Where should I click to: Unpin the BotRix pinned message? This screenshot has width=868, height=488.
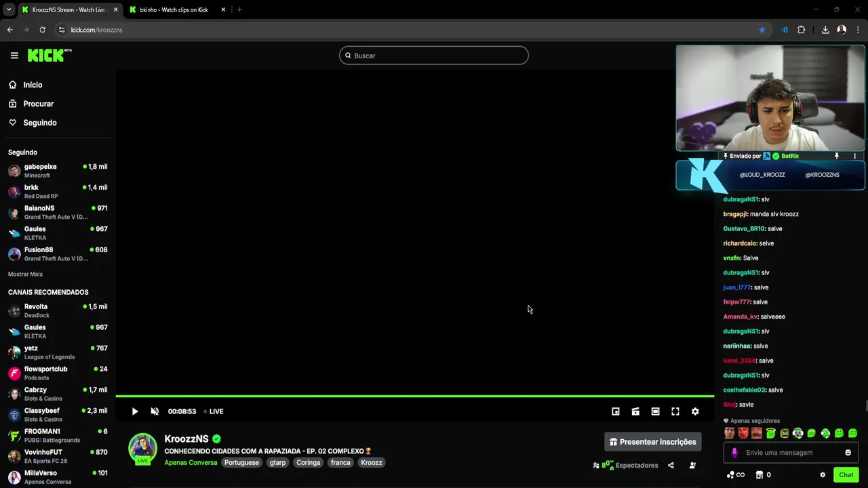pos(836,156)
